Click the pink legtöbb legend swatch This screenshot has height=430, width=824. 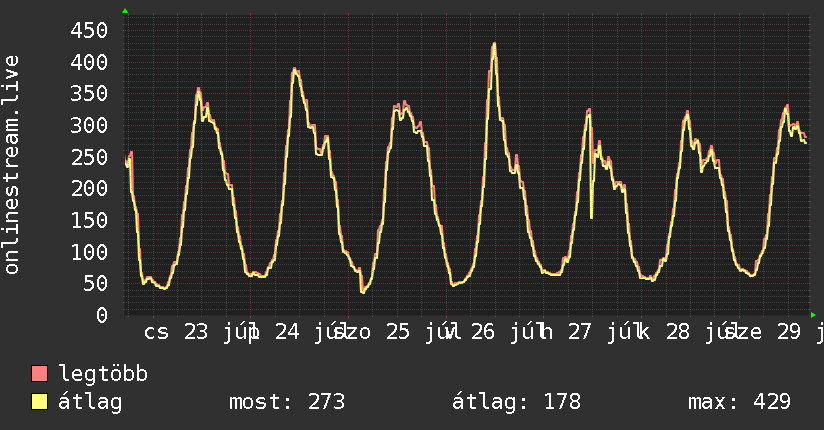[39, 374]
